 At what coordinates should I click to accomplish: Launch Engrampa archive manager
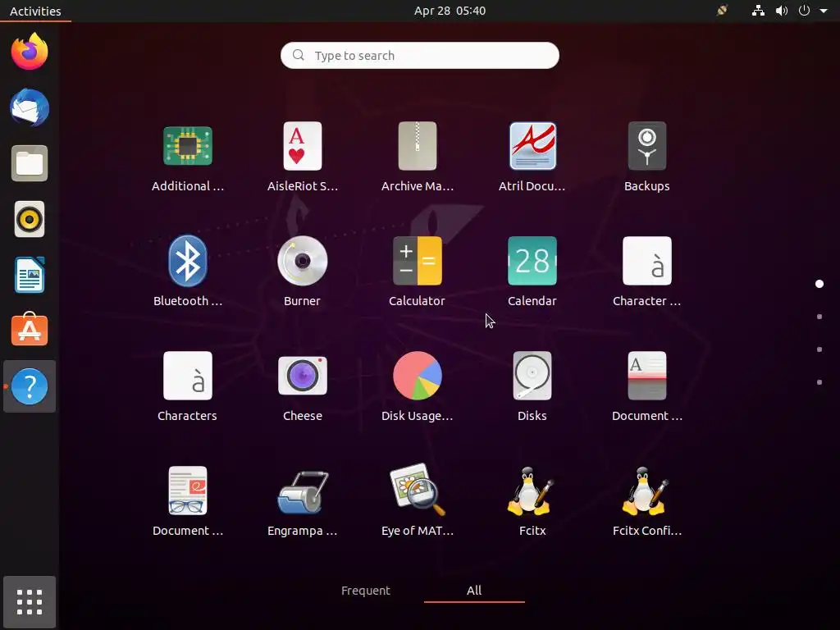tap(303, 501)
